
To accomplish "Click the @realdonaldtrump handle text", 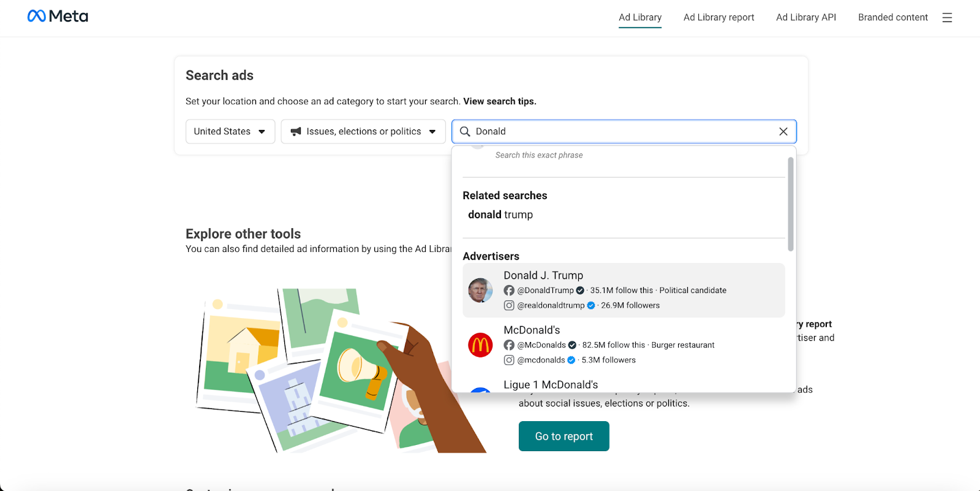I will click(551, 305).
